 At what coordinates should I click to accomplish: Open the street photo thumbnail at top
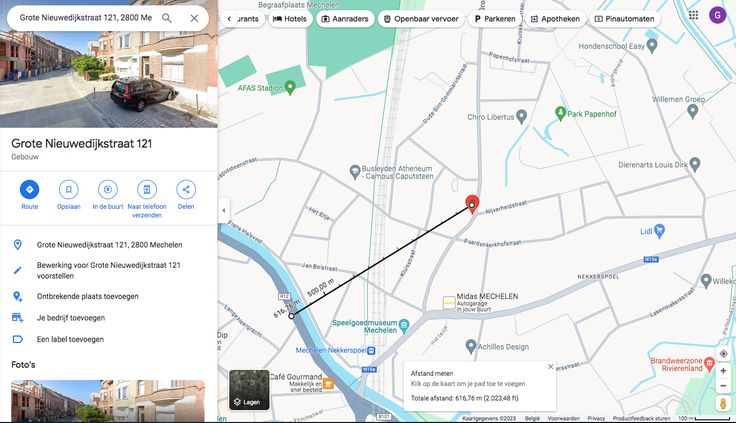108,82
